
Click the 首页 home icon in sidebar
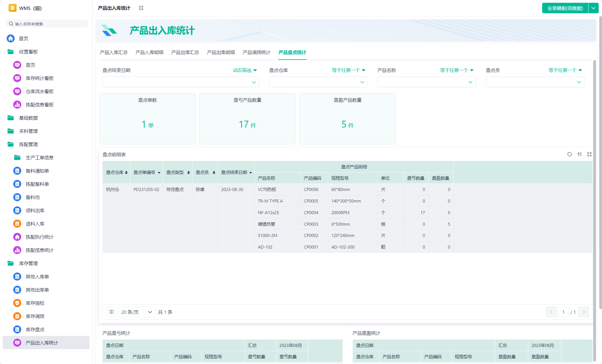tap(11, 39)
